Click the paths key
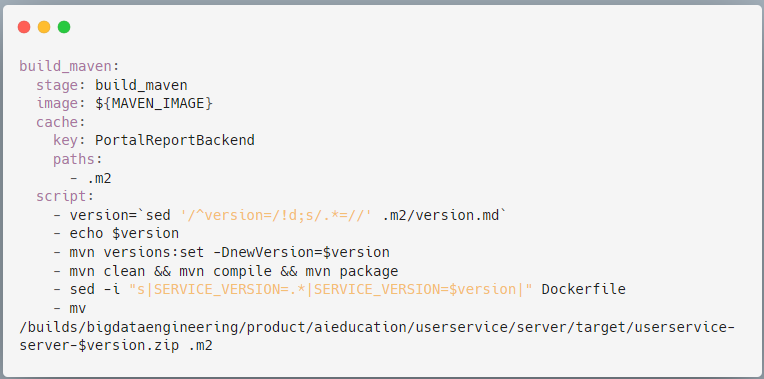Image resolution: width=764 pixels, height=379 pixels. click(74, 159)
